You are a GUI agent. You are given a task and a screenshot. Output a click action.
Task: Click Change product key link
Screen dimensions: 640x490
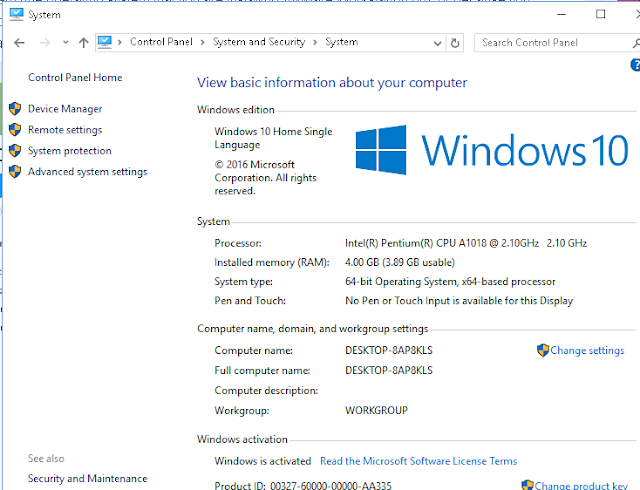pos(581,486)
